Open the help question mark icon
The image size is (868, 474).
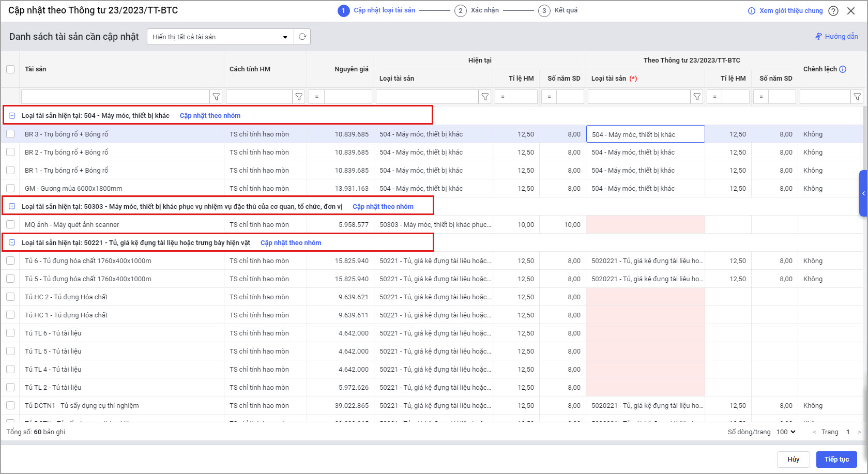[x=833, y=11]
